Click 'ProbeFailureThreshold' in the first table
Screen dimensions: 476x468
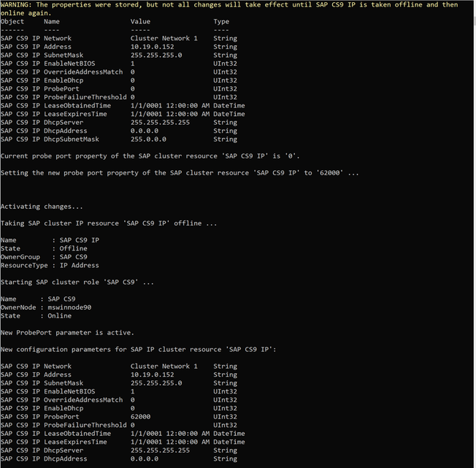coord(85,97)
